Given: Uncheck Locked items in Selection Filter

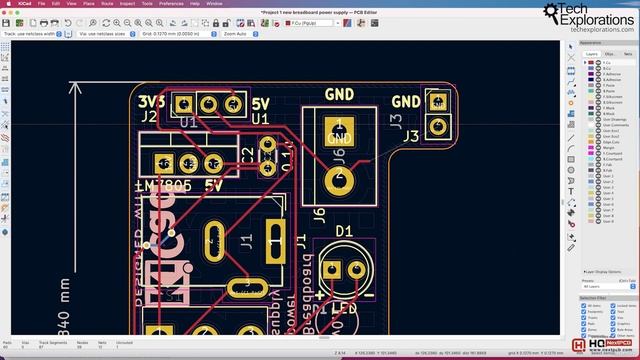Looking at the screenshot, I should (613, 305).
